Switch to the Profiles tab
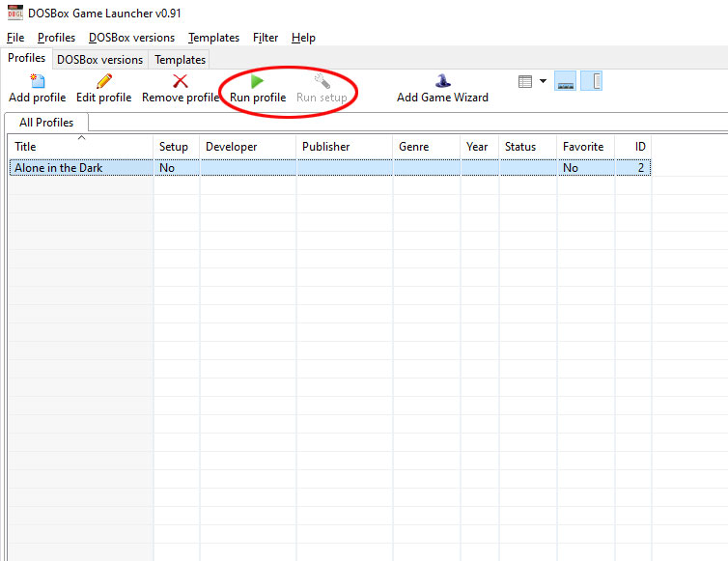The width and height of the screenshot is (728, 561). click(26, 58)
